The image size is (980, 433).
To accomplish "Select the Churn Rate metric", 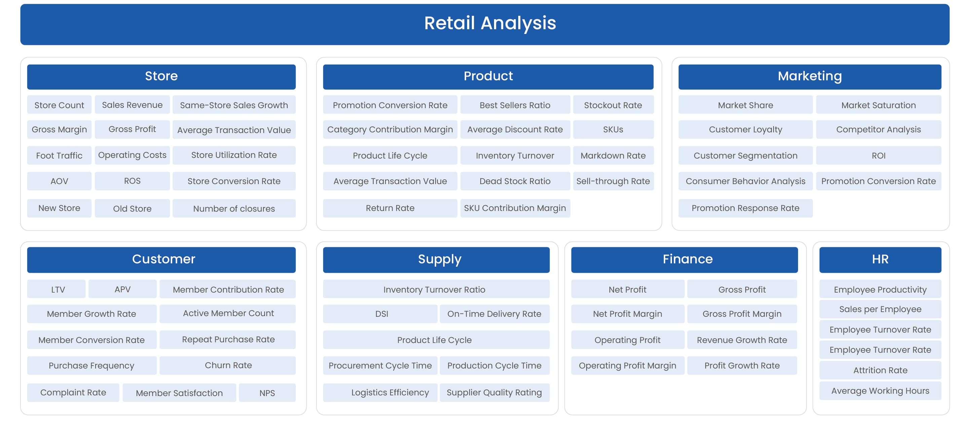I will tap(228, 365).
